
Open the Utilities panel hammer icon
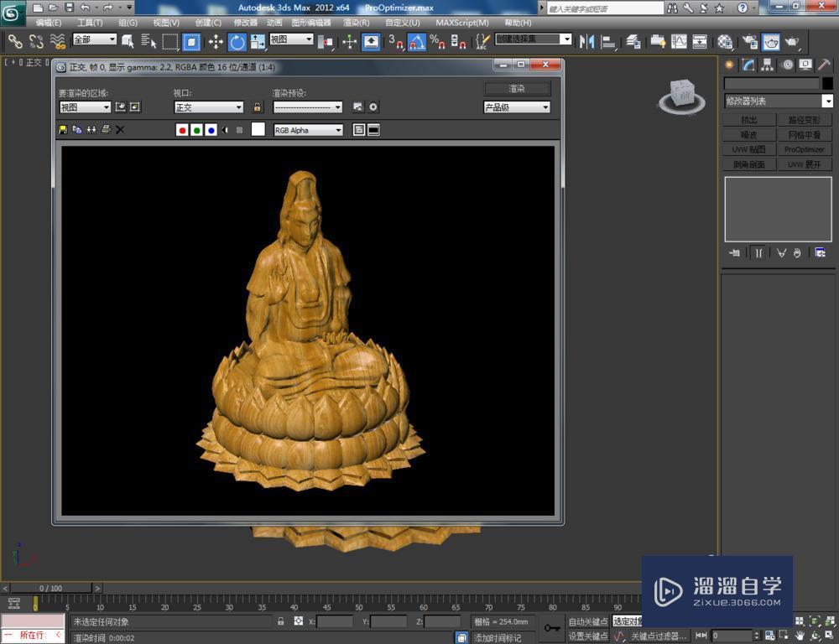825,65
